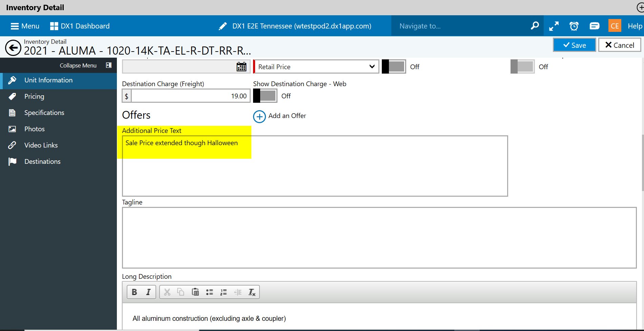Click the Cut scissors icon
Screen dimensions: 644x331
pos(167,292)
